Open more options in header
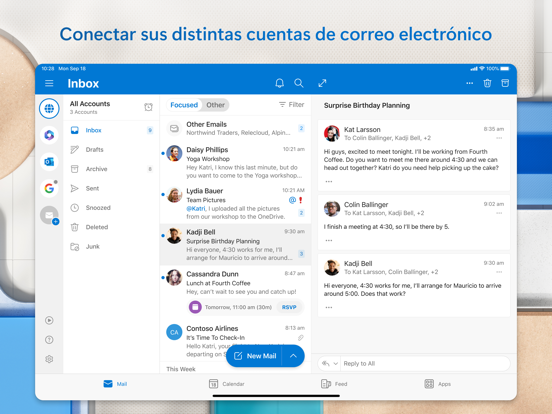Image resolution: width=552 pixels, height=414 pixels. click(x=470, y=83)
